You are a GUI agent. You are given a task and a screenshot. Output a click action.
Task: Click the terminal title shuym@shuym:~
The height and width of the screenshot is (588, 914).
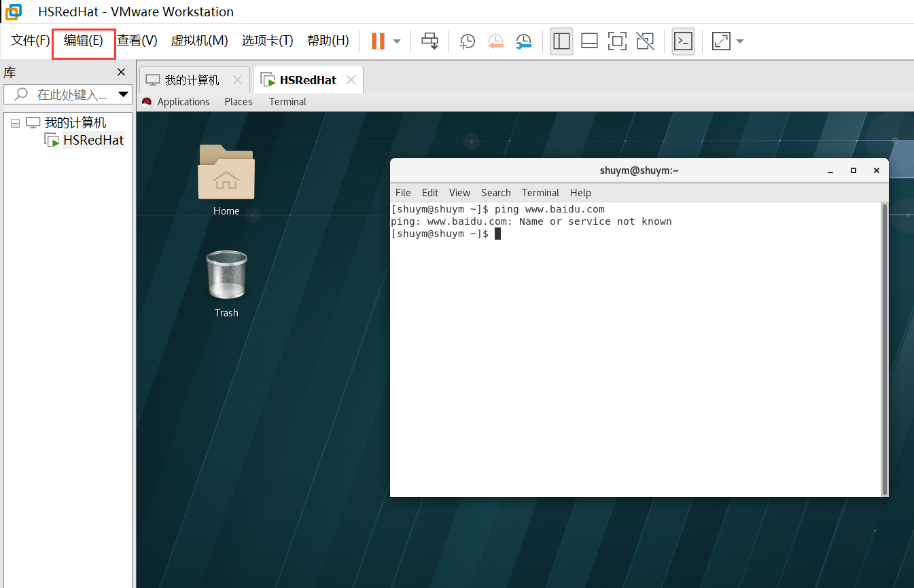(x=639, y=170)
